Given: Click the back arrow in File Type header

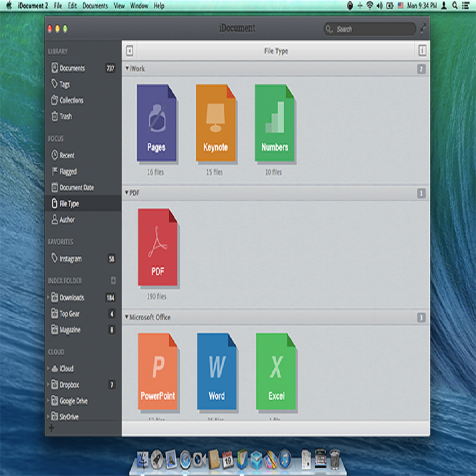Looking at the screenshot, I should click(x=130, y=50).
